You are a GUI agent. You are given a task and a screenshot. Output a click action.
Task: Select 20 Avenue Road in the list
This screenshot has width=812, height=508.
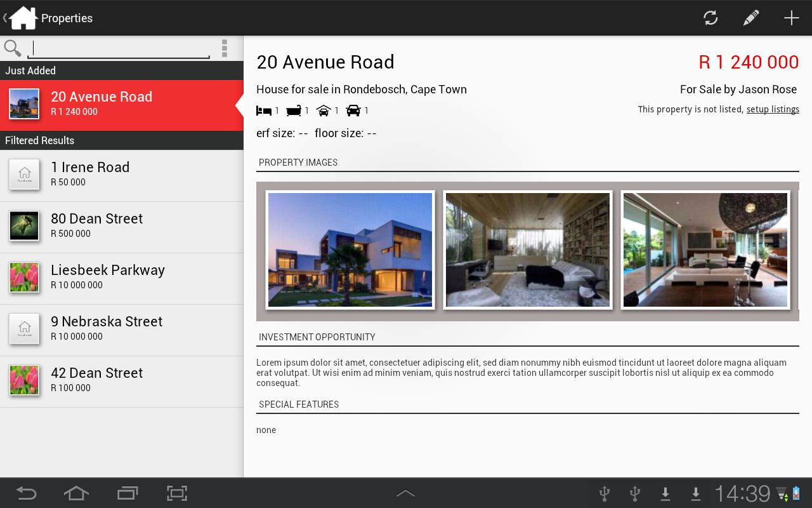tap(122, 105)
